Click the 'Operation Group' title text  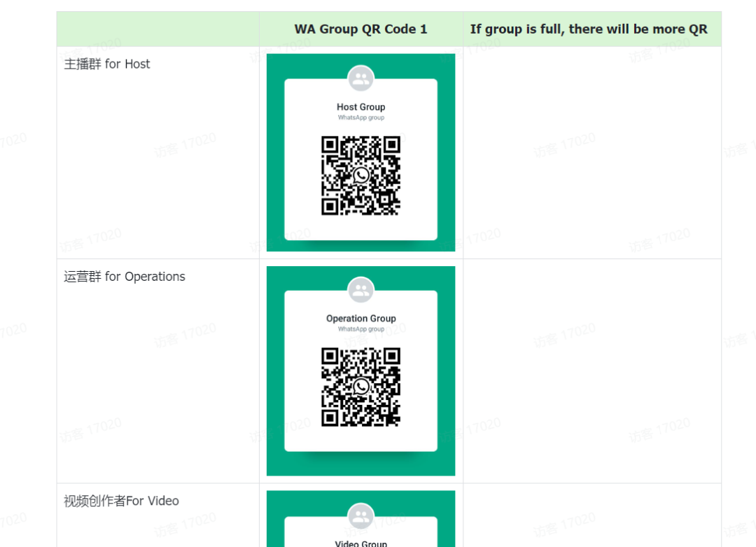[360, 319]
